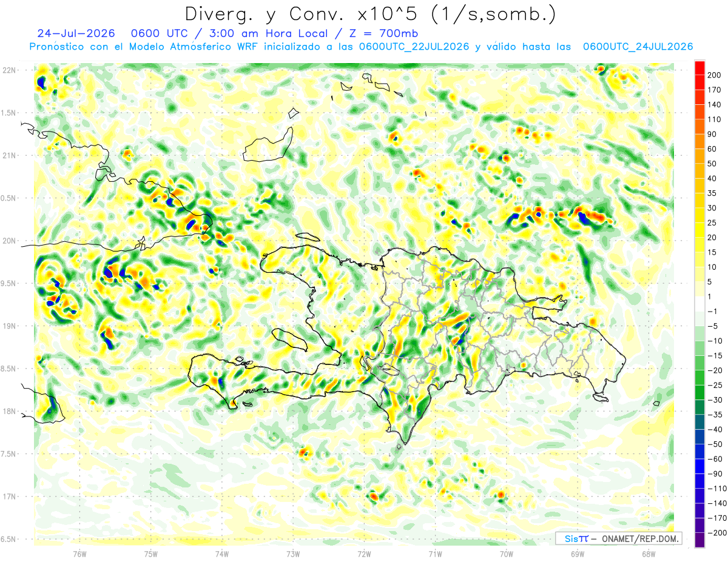728x562 pixels.
Task: Click the orange swatch between 60 and 90
Action: [699, 142]
